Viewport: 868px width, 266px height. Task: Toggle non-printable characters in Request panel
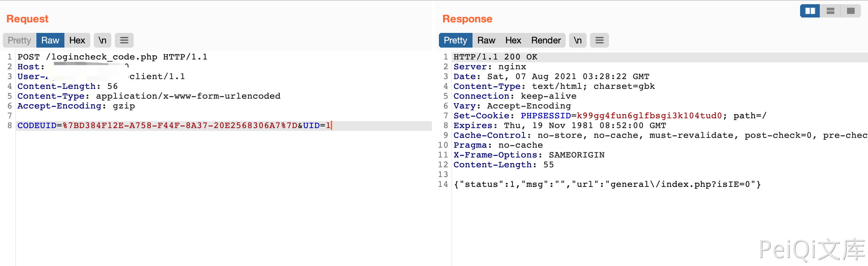103,40
